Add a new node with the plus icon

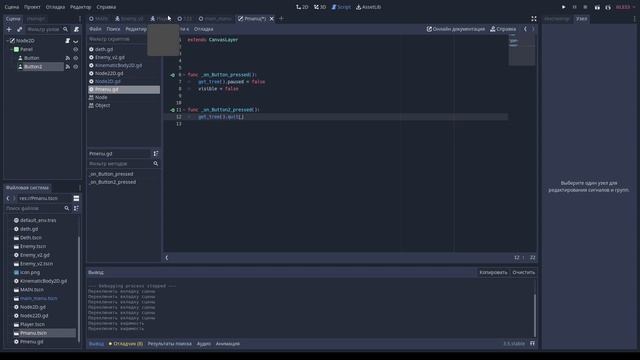tap(9, 29)
